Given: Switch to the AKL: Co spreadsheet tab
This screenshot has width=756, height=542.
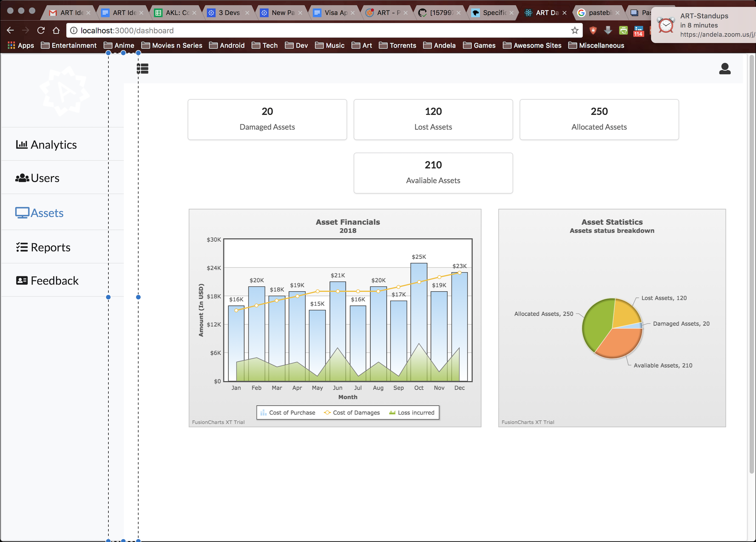Looking at the screenshot, I should tap(176, 13).
